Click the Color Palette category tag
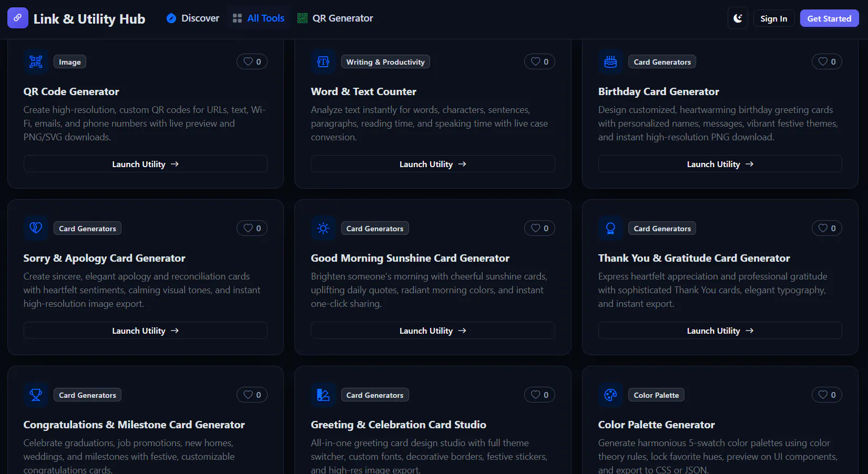Image resolution: width=868 pixels, height=474 pixels. coord(656,395)
